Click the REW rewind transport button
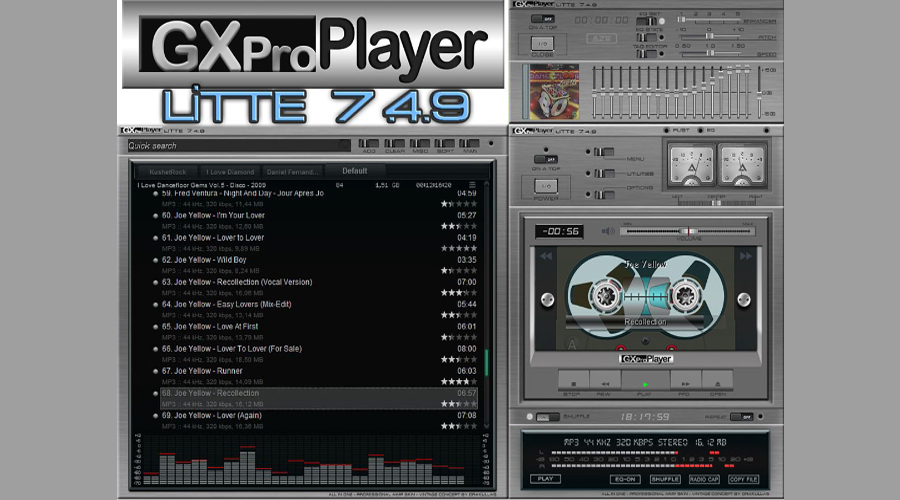The image size is (900, 500). pyautogui.click(x=605, y=380)
